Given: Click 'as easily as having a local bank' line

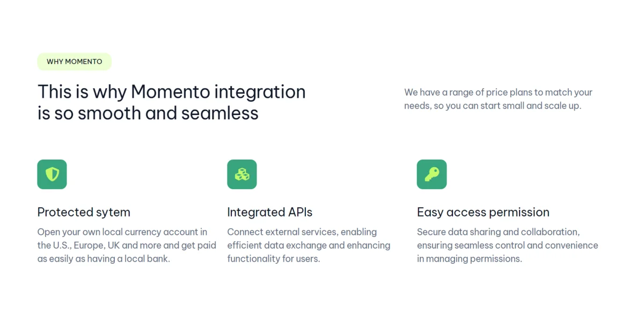Looking at the screenshot, I should pyautogui.click(x=104, y=259).
